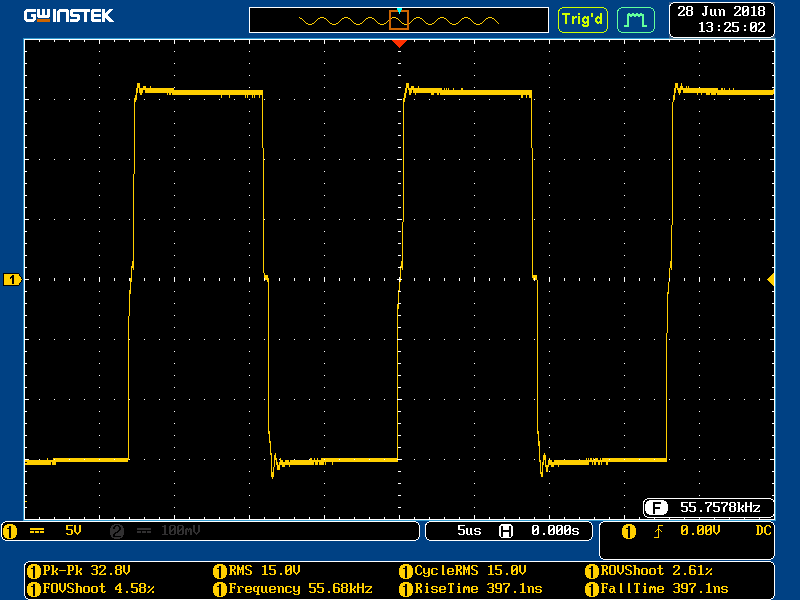
Task: Click the time 13:25:02
Action: (x=731, y=28)
